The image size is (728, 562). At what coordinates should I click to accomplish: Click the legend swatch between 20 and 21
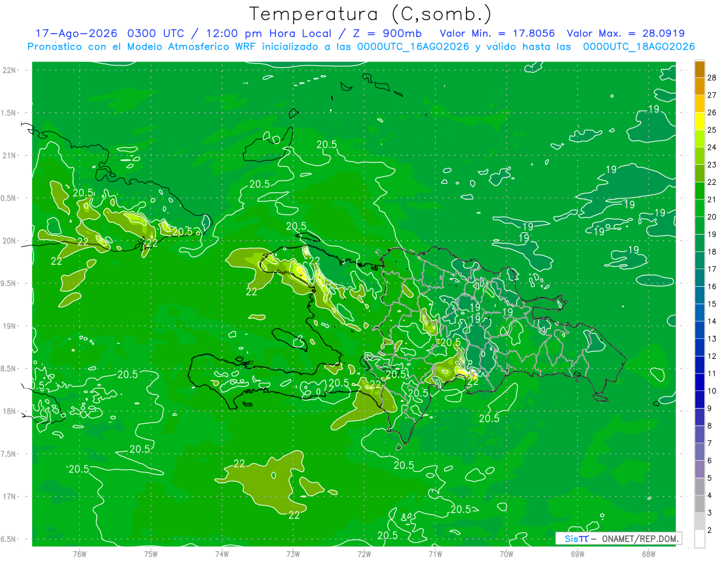tap(699, 208)
